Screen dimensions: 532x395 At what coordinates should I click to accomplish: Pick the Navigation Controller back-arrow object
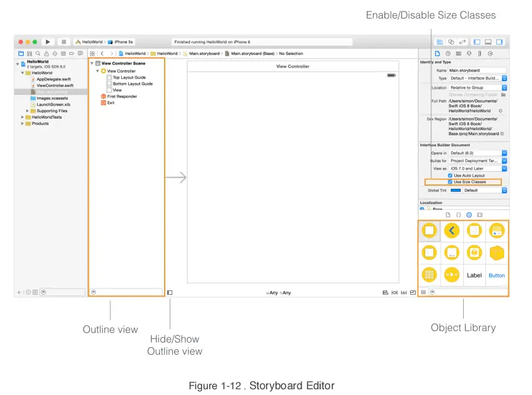[x=452, y=231]
